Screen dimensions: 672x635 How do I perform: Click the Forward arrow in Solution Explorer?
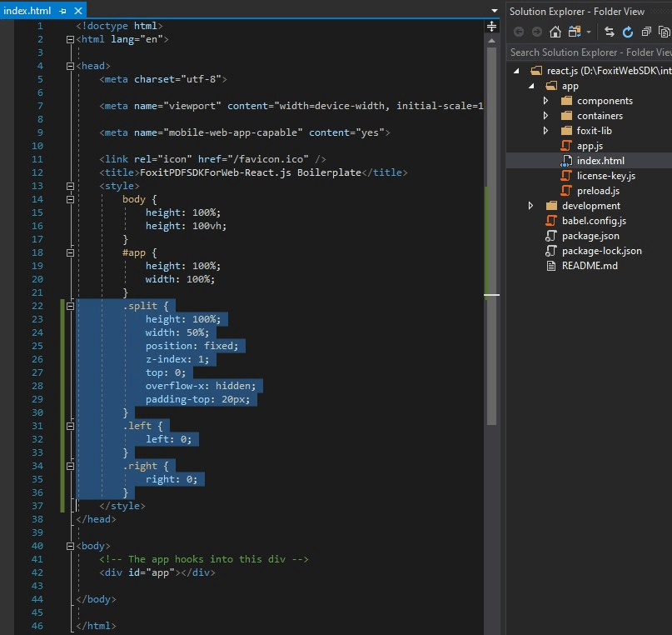point(536,32)
